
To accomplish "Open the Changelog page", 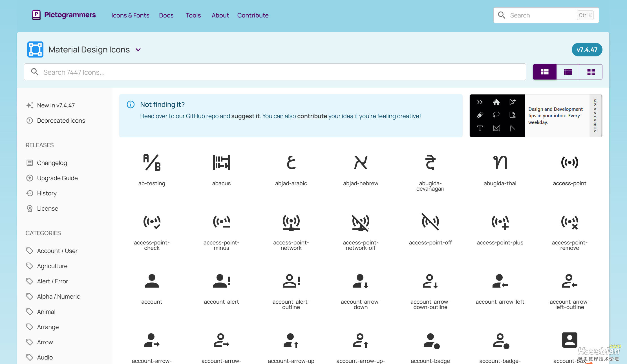I will (47, 163).
